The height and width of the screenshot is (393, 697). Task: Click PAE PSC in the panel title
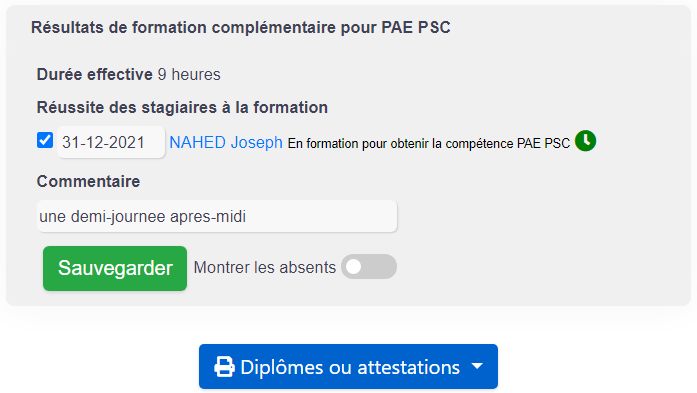(416, 28)
